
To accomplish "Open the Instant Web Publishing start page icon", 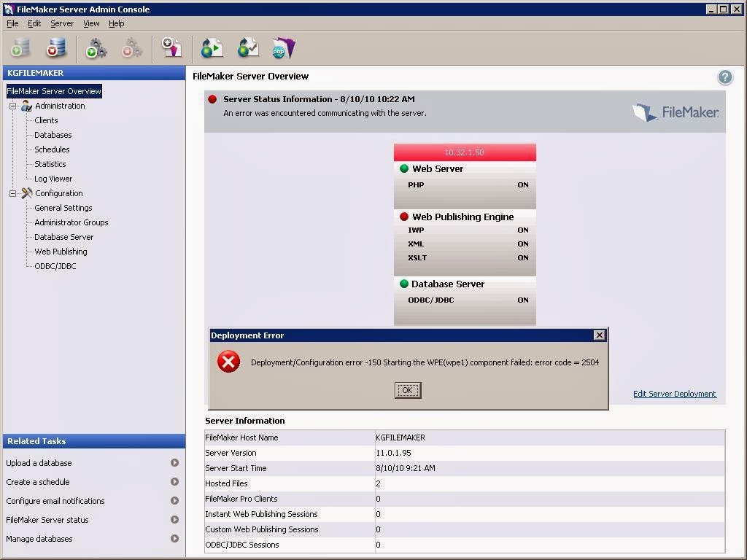I will [x=212, y=48].
